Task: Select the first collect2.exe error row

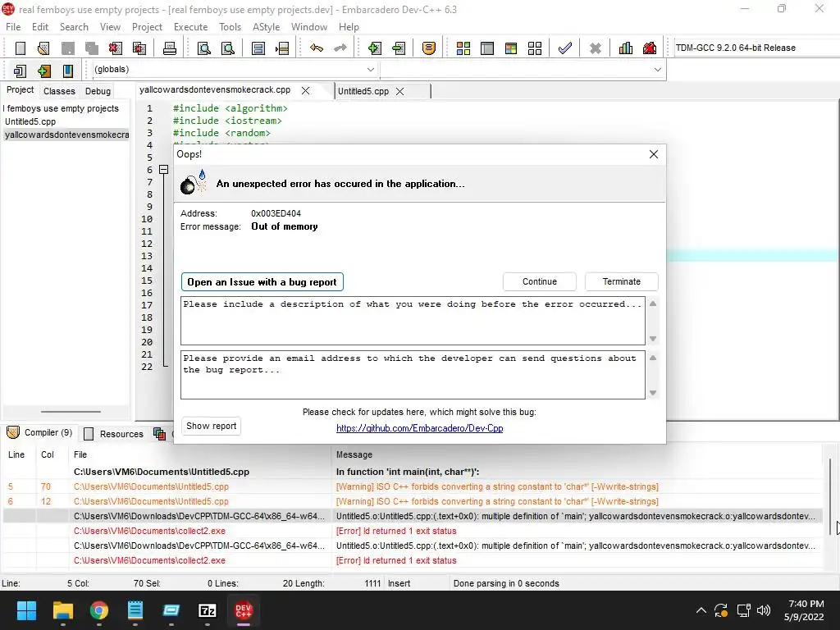Action: (x=413, y=531)
